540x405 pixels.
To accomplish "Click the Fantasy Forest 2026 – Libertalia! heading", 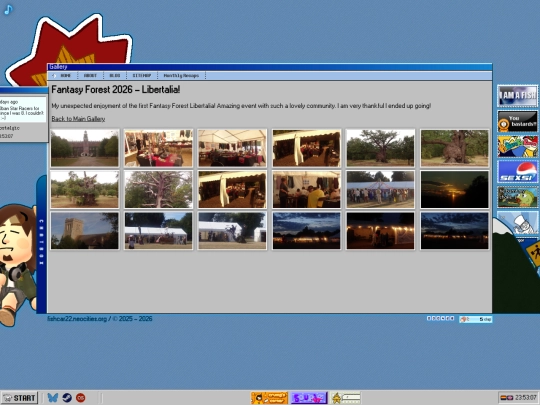I will [x=116, y=90].
